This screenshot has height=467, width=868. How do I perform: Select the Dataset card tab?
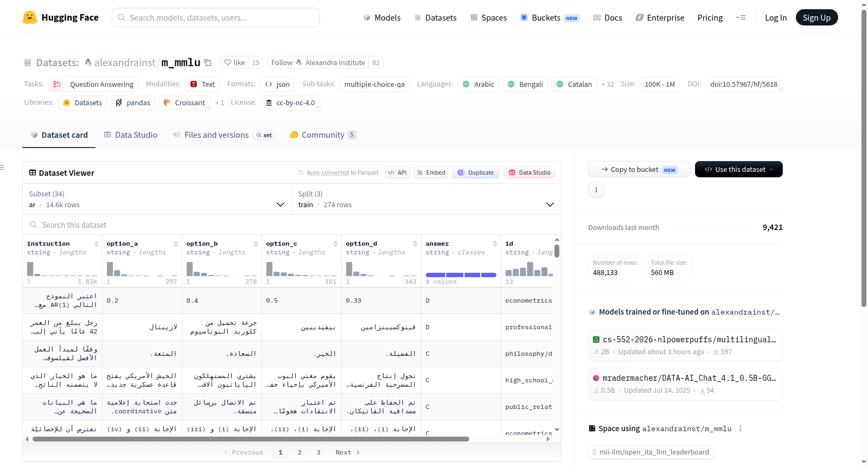pyautogui.click(x=59, y=135)
